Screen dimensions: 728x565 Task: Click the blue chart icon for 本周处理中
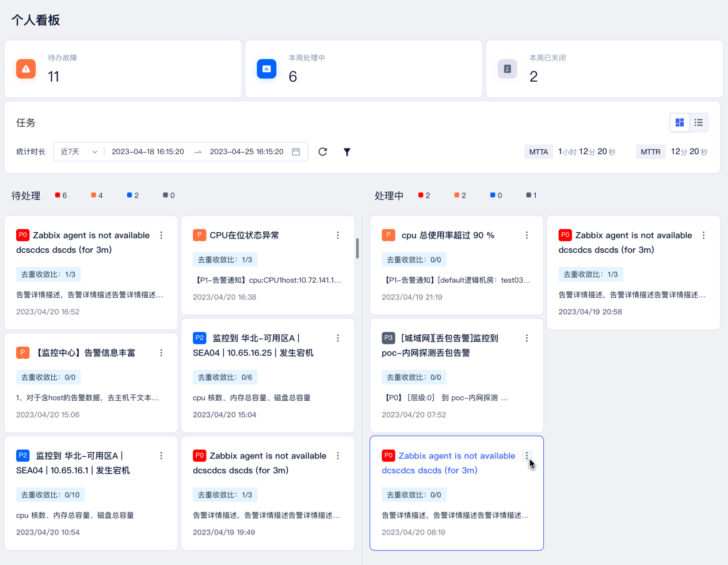pyautogui.click(x=266, y=69)
